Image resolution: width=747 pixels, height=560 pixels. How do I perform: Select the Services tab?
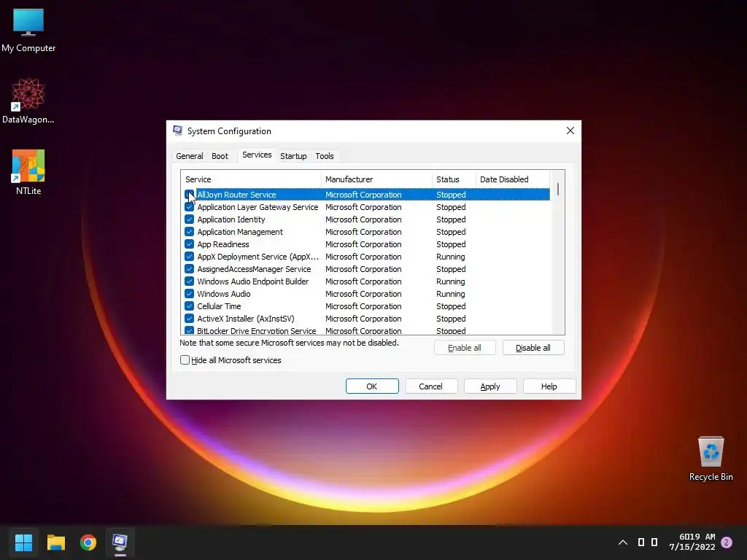[257, 155]
